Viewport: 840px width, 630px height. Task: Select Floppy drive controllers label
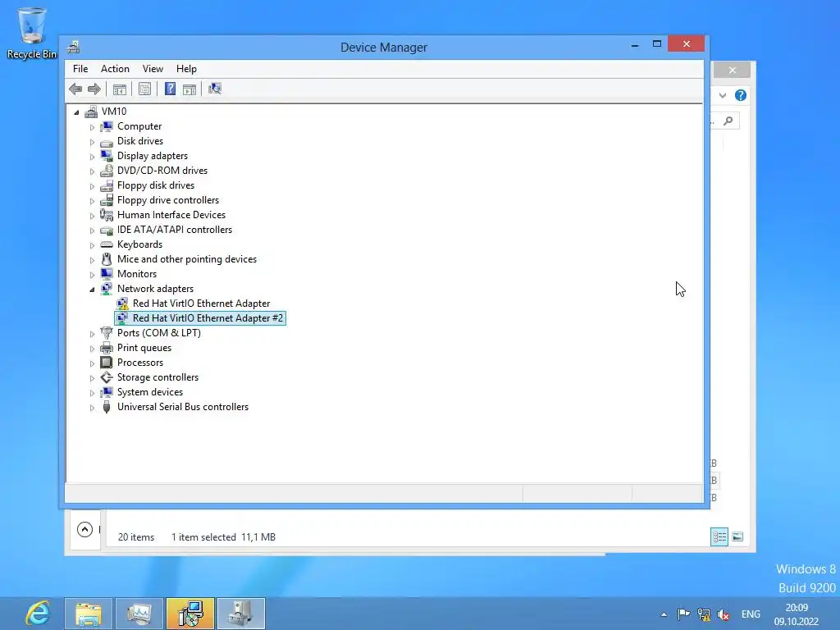point(168,200)
